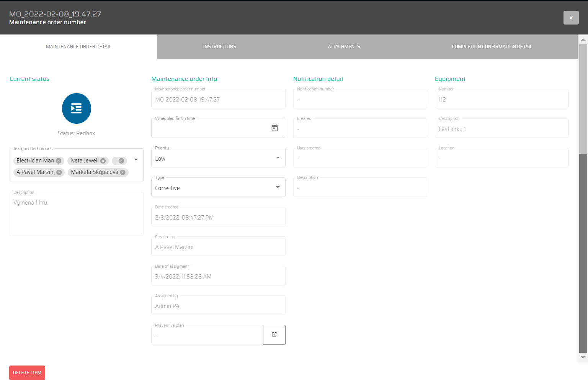588x382 pixels.
Task: Switch to the Instructions tab
Action: [x=219, y=47]
